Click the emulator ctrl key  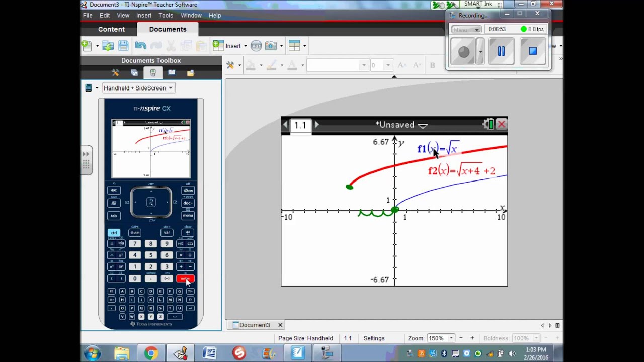tap(114, 233)
